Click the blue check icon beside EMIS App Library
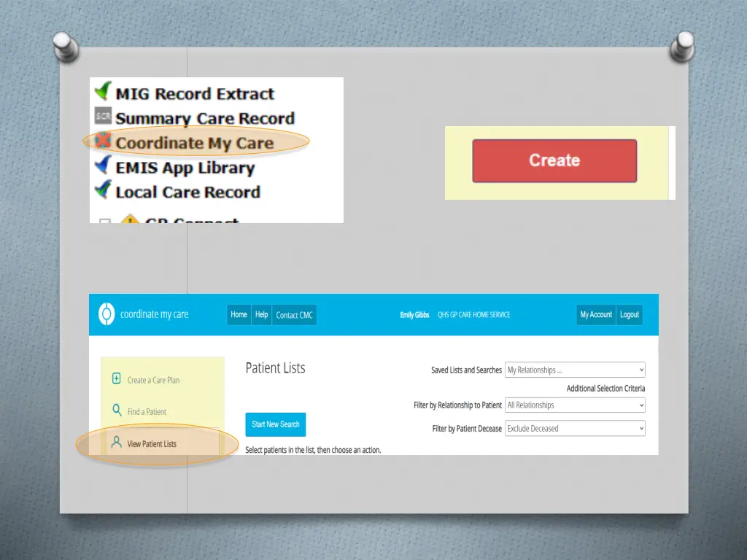 click(103, 165)
